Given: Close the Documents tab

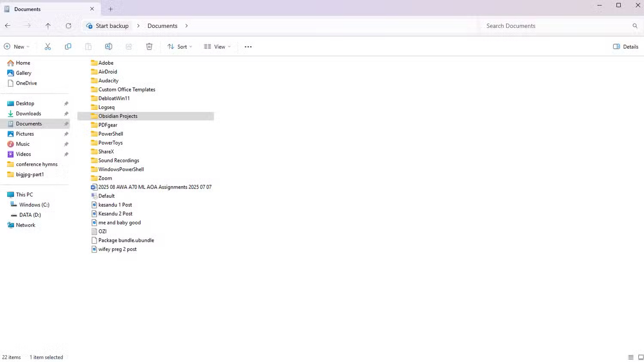Looking at the screenshot, I should (92, 9).
